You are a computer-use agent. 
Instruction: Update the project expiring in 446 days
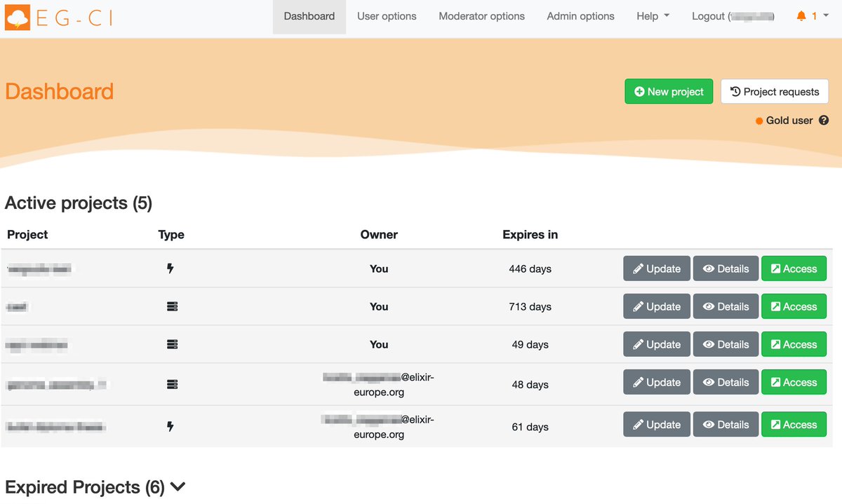point(657,268)
